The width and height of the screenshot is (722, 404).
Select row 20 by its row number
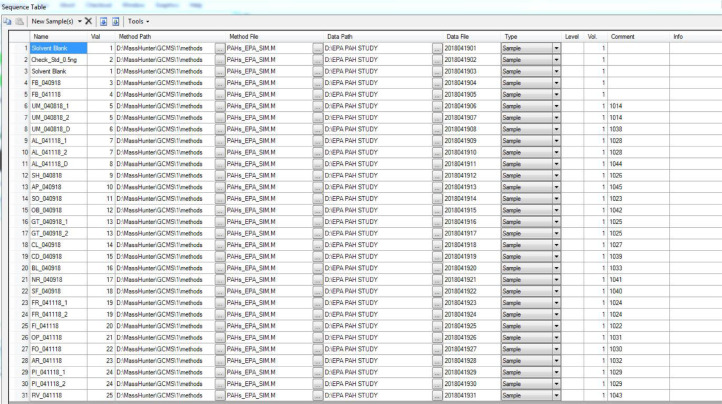22,268
